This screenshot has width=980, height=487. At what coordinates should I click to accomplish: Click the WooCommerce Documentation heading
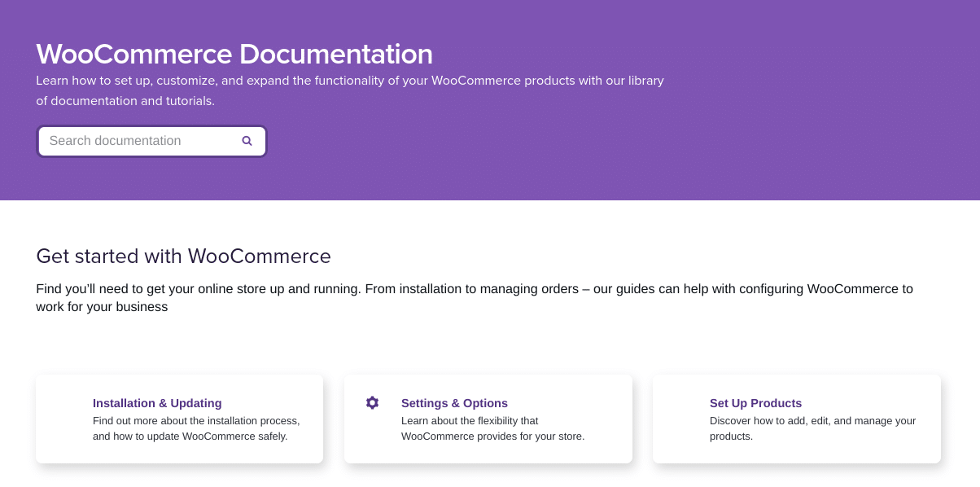[234, 54]
